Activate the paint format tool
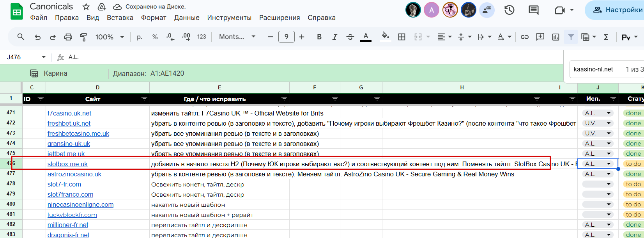The width and height of the screenshot is (644, 238). tap(83, 37)
